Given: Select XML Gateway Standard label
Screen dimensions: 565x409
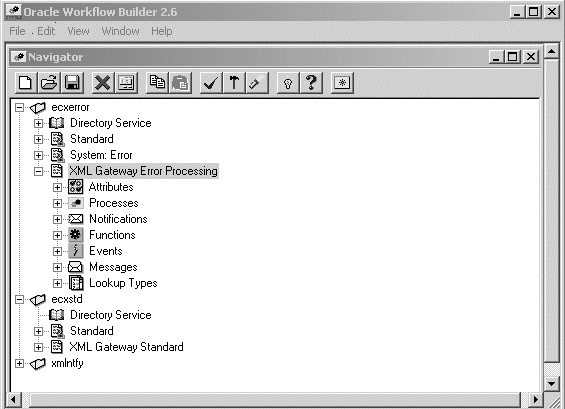Looking at the screenshot, I should (x=126, y=347).
